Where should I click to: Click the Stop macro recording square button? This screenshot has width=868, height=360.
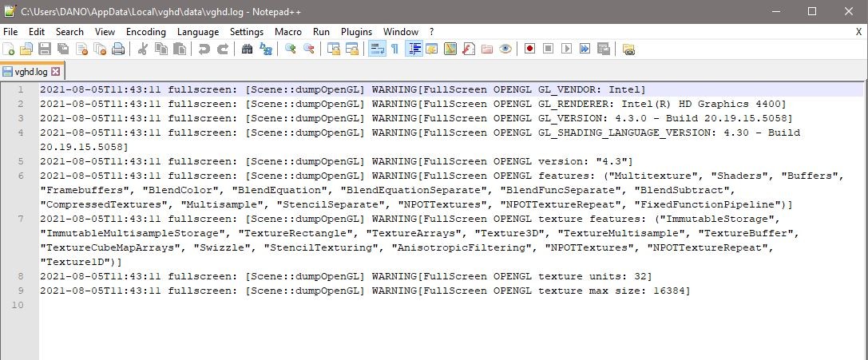coord(548,49)
